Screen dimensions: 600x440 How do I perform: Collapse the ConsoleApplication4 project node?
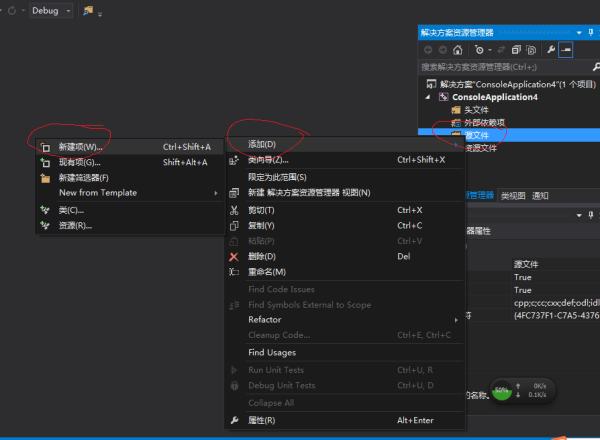point(428,97)
